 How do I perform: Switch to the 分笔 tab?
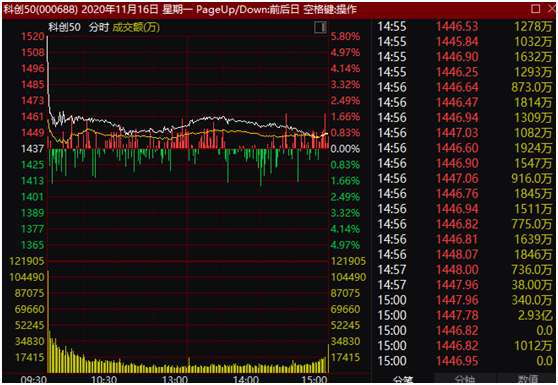pyautogui.click(x=403, y=380)
